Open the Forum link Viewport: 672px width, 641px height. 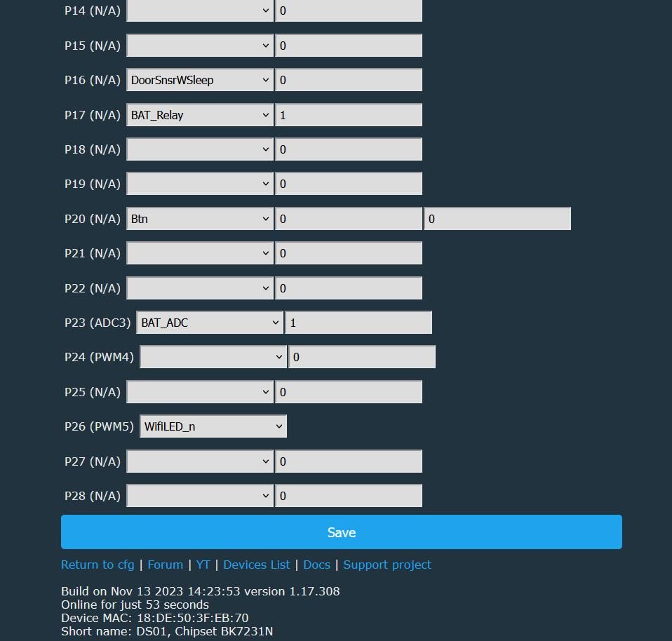pyautogui.click(x=165, y=565)
